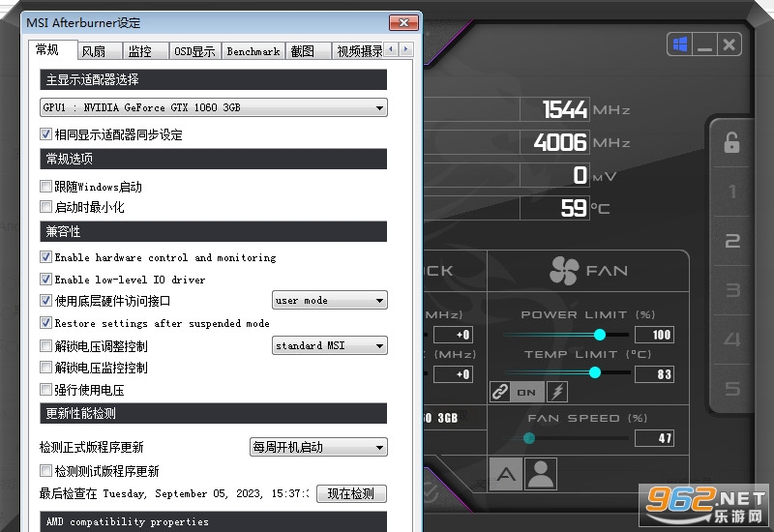The width and height of the screenshot is (774, 532).
Task: Switch to the 常规 general tab
Action: [x=52, y=50]
